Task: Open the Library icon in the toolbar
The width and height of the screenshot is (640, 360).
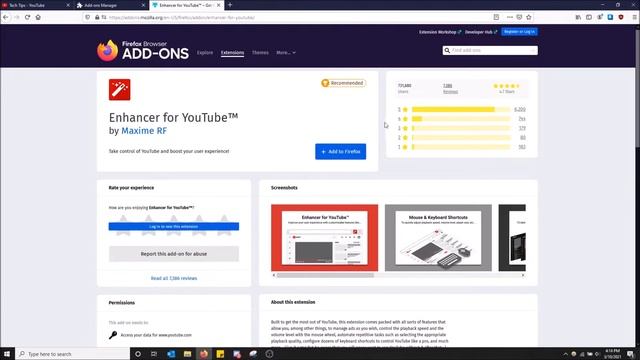Action: point(578,17)
